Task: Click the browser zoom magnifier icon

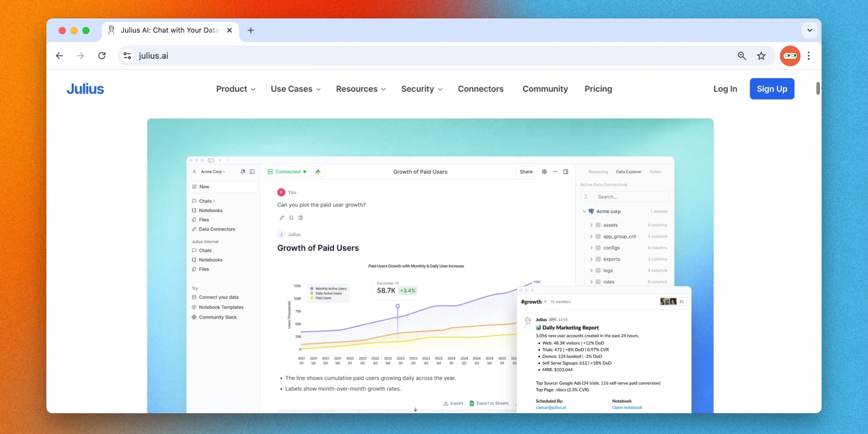Action: [x=742, y=56]
